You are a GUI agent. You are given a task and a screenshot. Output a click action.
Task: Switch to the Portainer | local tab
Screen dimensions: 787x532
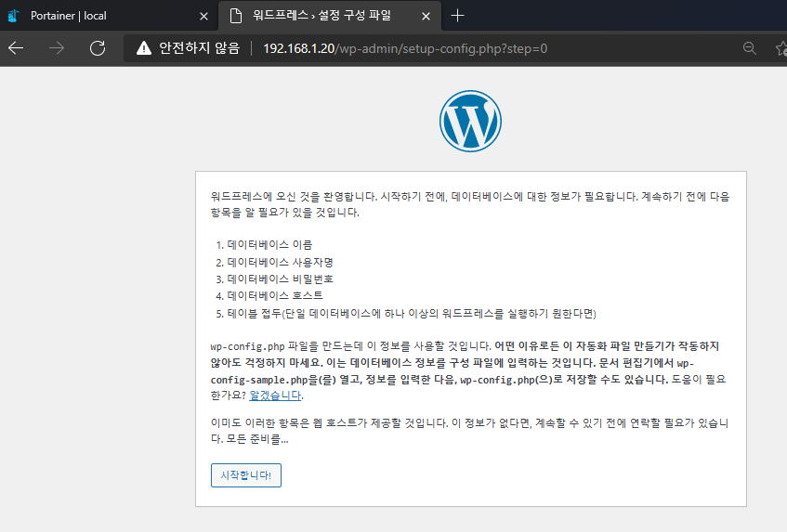pyautogui.click(x=108, y=16)
